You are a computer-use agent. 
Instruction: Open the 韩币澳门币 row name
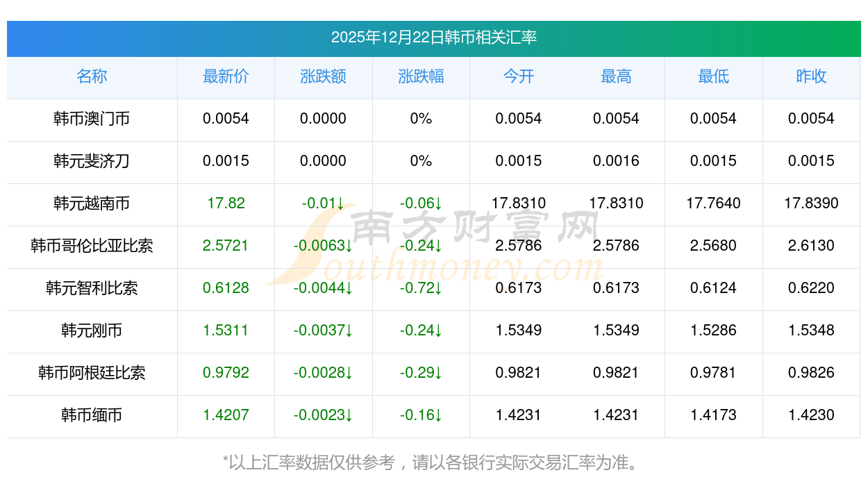tap(92, 119)
